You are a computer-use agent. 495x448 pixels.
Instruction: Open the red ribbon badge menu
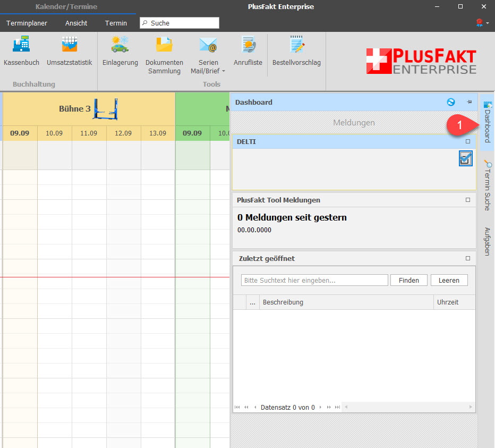coord(482,23)
